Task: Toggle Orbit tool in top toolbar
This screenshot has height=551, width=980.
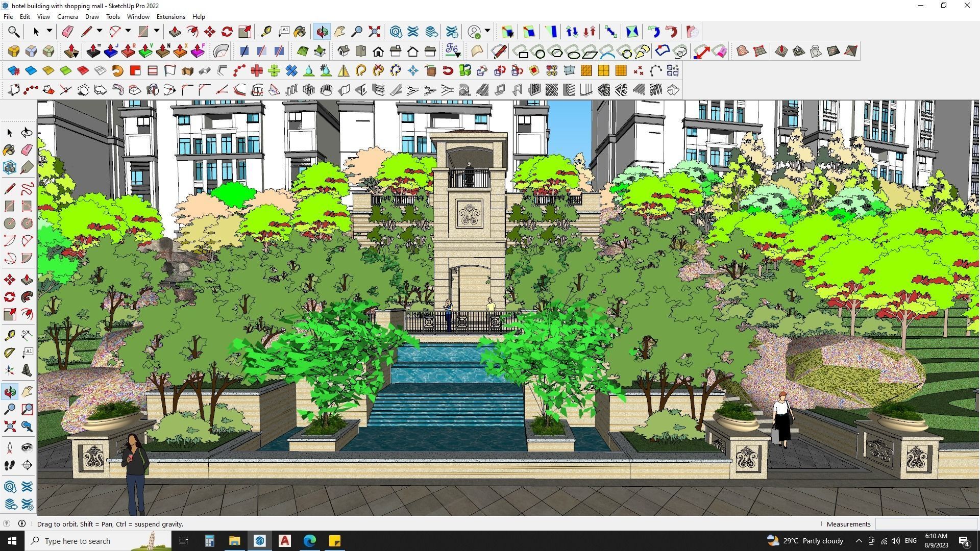Action: pos(322,32)
